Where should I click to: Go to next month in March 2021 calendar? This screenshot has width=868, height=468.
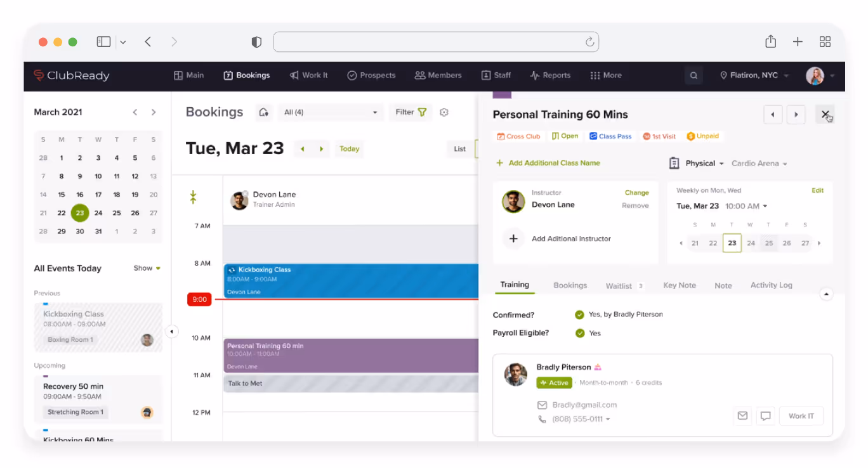tap(154, 112)
